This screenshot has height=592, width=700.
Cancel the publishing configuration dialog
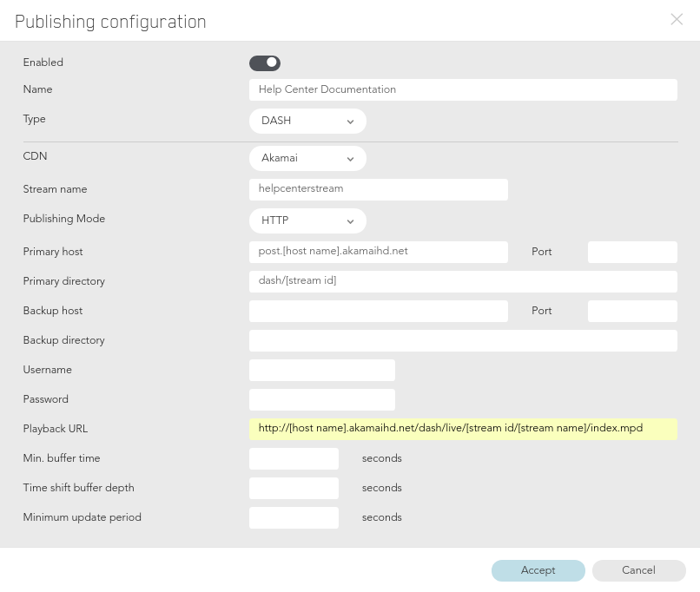click(639, 570)
